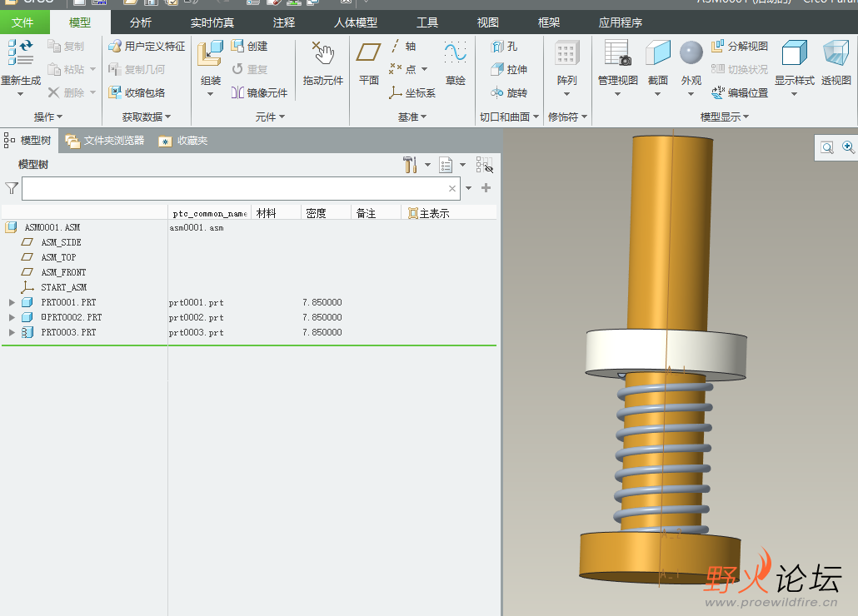The height and width of the screenshot is (616, 858).
Task: Open the 元件 group dropdown
Action: click(271, 117)
